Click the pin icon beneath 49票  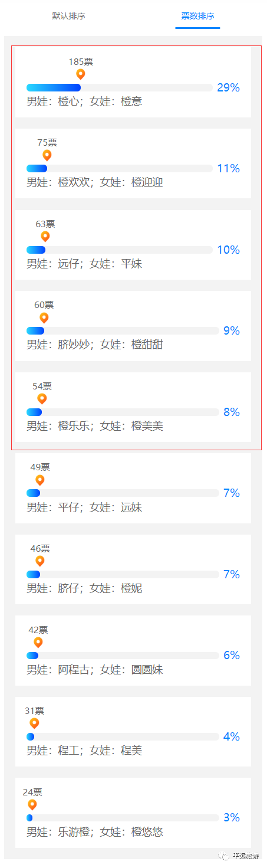(x=40, y=480)
